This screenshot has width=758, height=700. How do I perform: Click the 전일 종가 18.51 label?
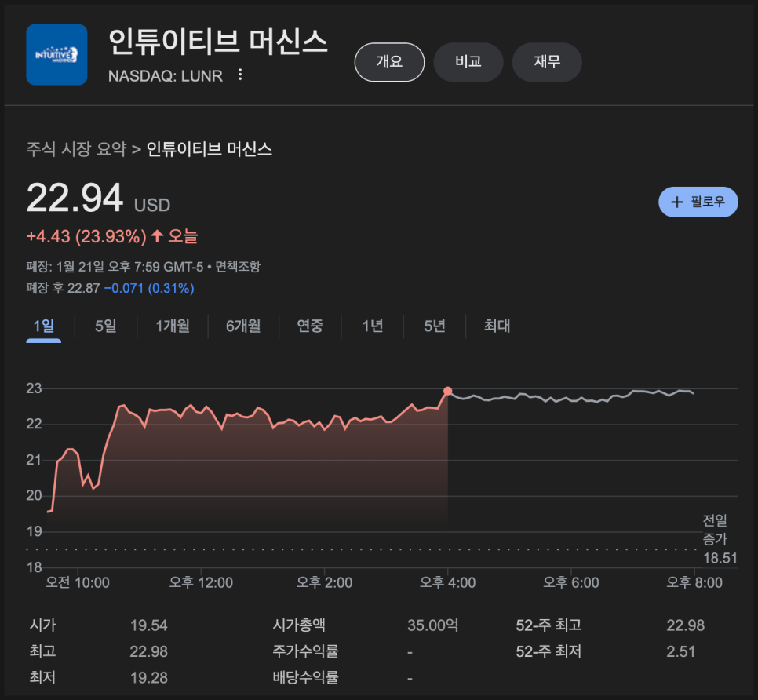click(x=720, y=539)
